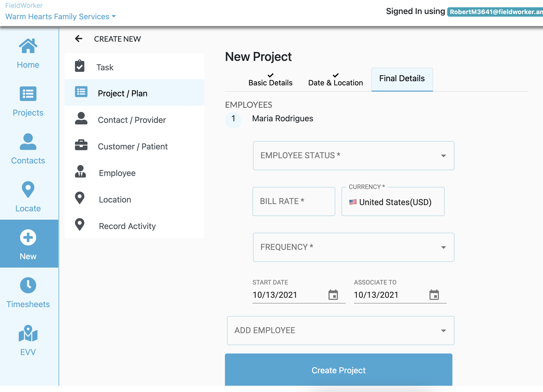Open the Add Employee dropdown
The height and width of the screenshot is (392, 543).
point(340,331)
